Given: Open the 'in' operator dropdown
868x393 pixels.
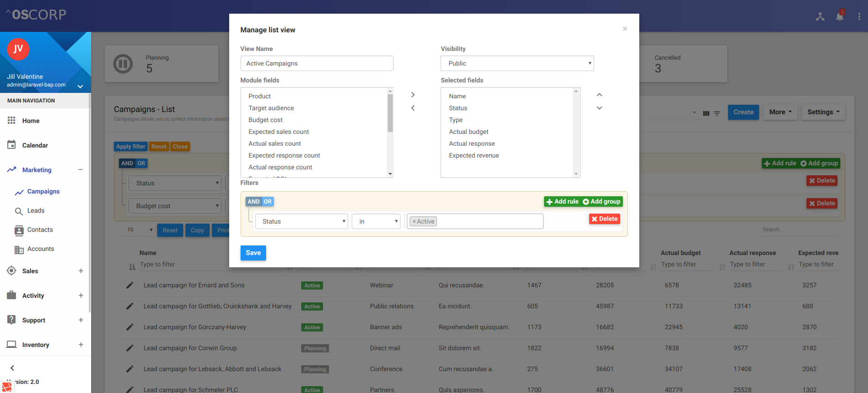Looking at the screenshot, I should click(x=376, y=221).
